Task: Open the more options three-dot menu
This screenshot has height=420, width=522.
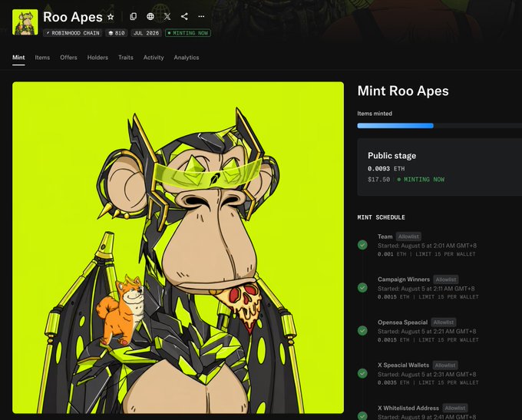Action: click(201, 16)
